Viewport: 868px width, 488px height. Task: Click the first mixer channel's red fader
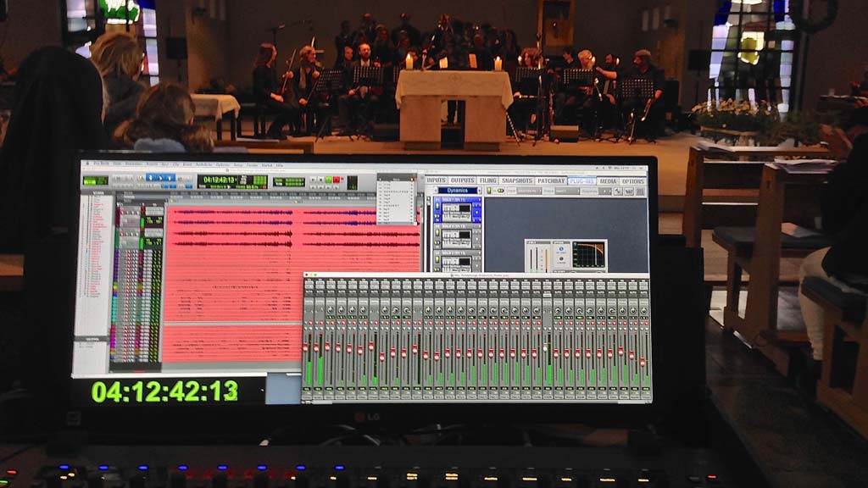tap(309, 346)
